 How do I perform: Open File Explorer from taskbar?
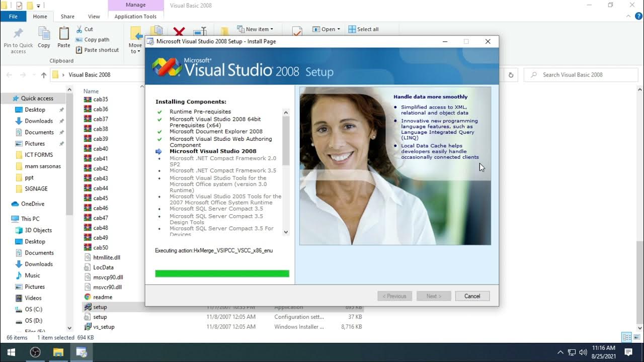pyautogui.click(x=58, y=352)
